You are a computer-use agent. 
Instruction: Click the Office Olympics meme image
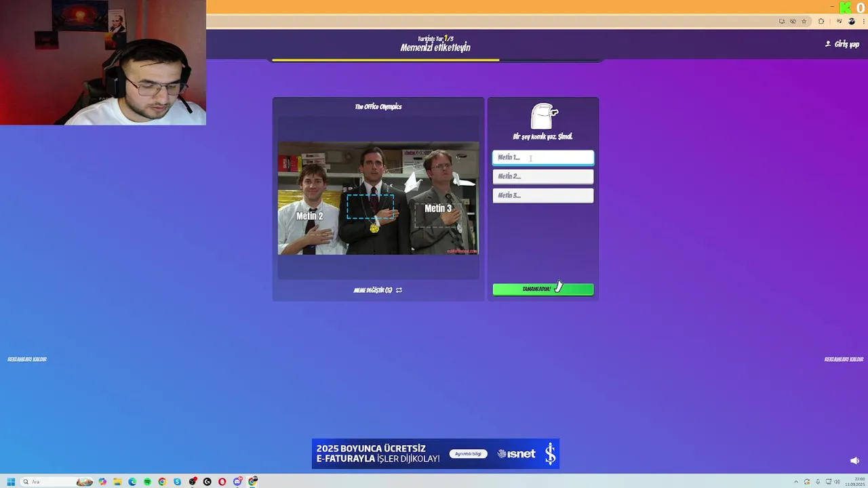(x=378, y=198)
